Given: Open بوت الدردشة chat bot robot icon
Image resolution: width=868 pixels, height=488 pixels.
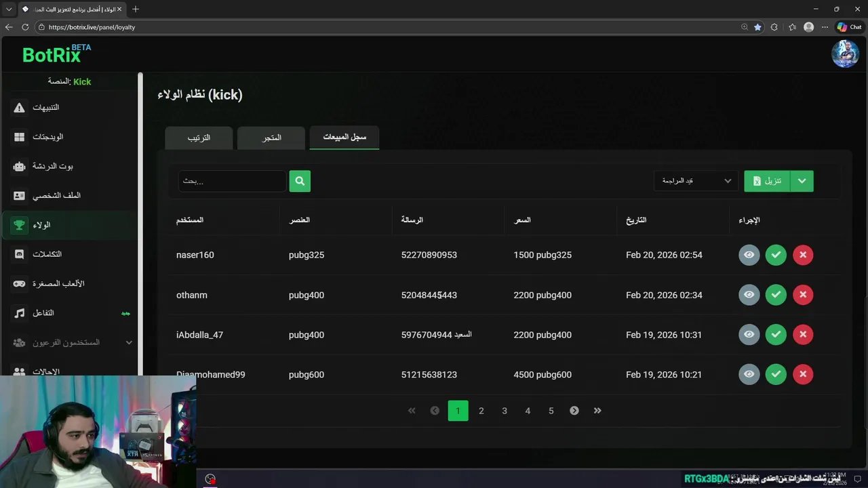Looking at the screenshot, I should [x=19, y=166].
